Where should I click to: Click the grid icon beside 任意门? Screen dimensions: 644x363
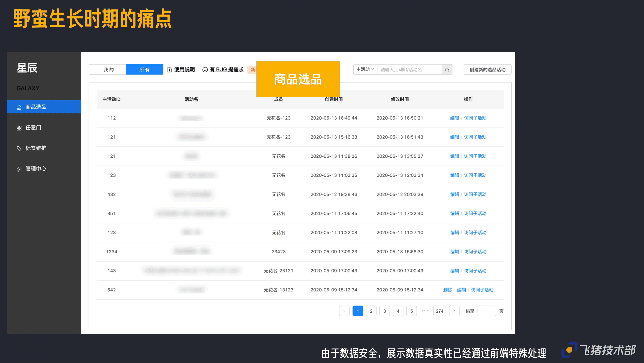(x=19, y=128)
